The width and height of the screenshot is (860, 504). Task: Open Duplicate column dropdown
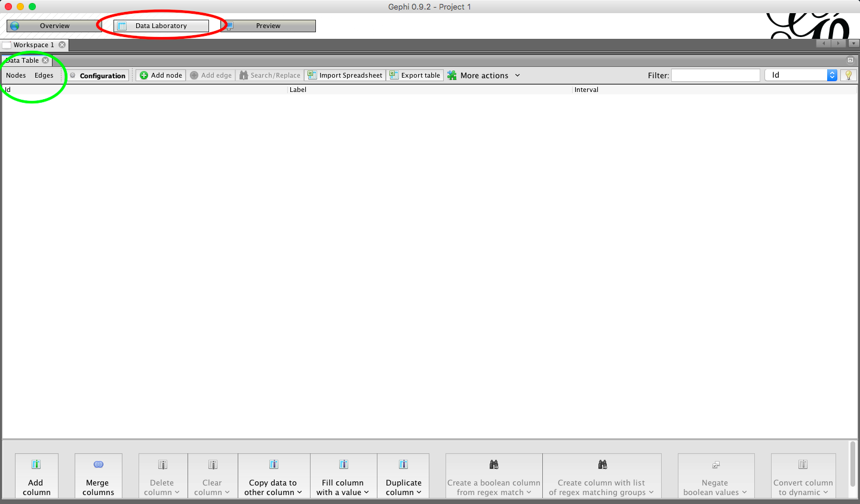[403, 477]
